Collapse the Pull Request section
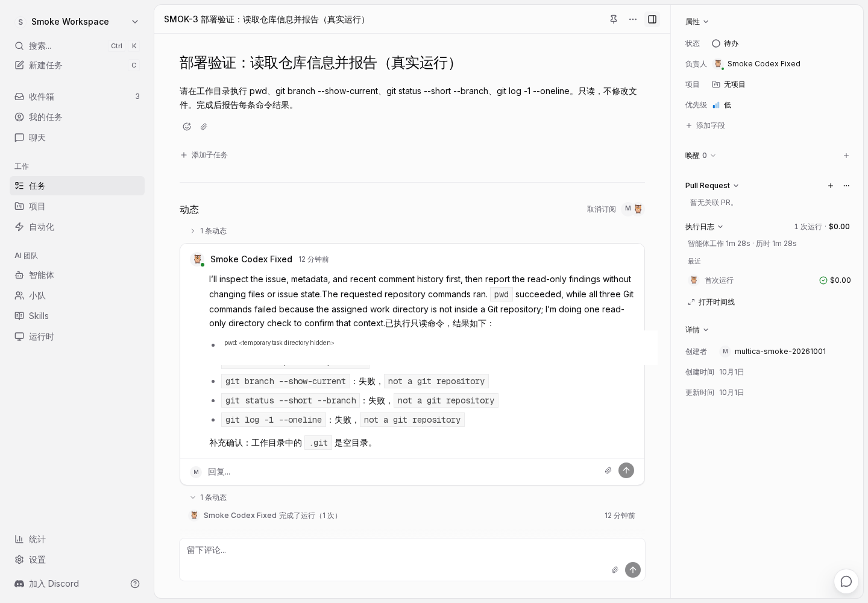This screenshot has width=868, height=603. (x=712, y=186)
